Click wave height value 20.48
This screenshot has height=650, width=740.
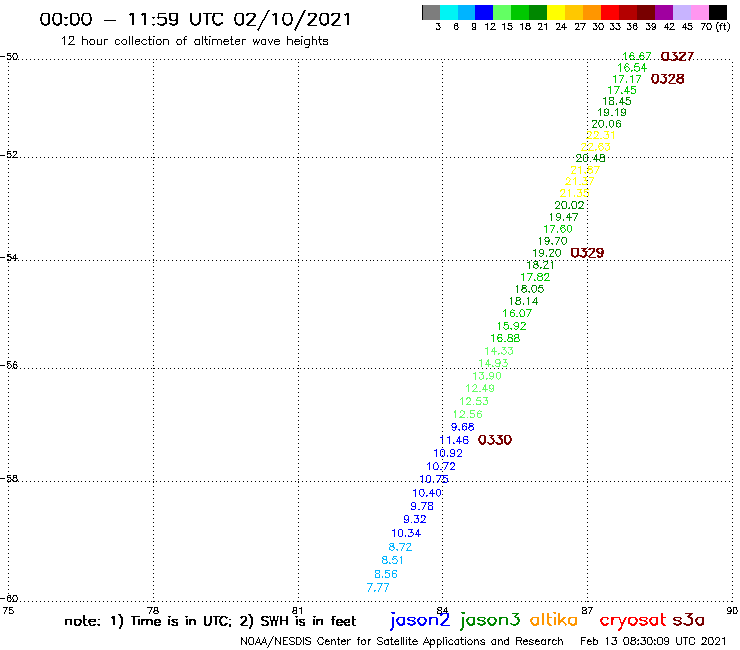coord(590,158)
